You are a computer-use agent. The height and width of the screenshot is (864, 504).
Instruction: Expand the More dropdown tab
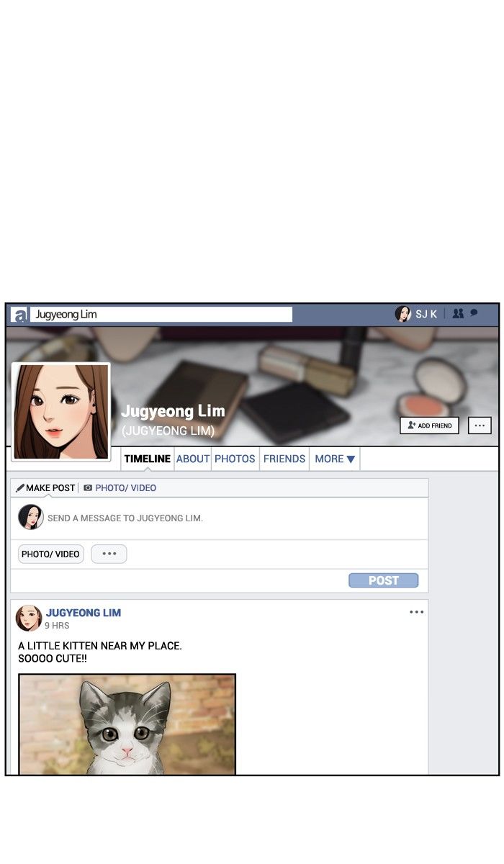click(335, 459)
